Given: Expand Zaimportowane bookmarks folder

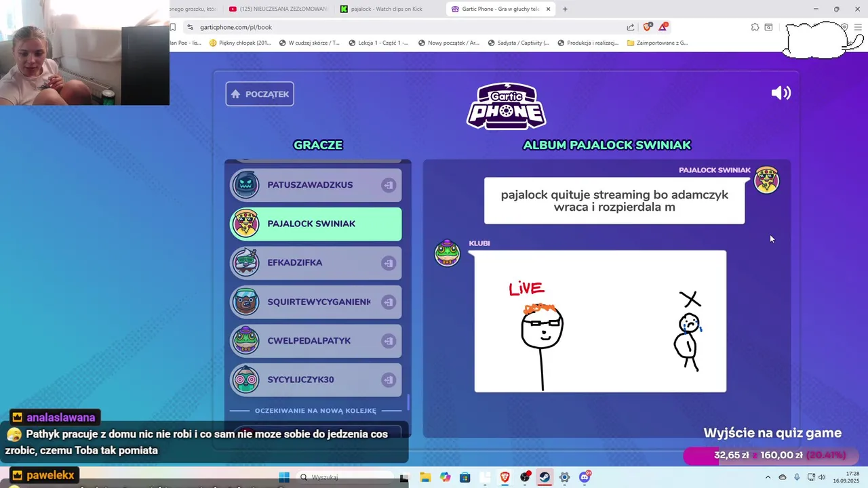Looking at the screenshot, I should coord(658,43).
